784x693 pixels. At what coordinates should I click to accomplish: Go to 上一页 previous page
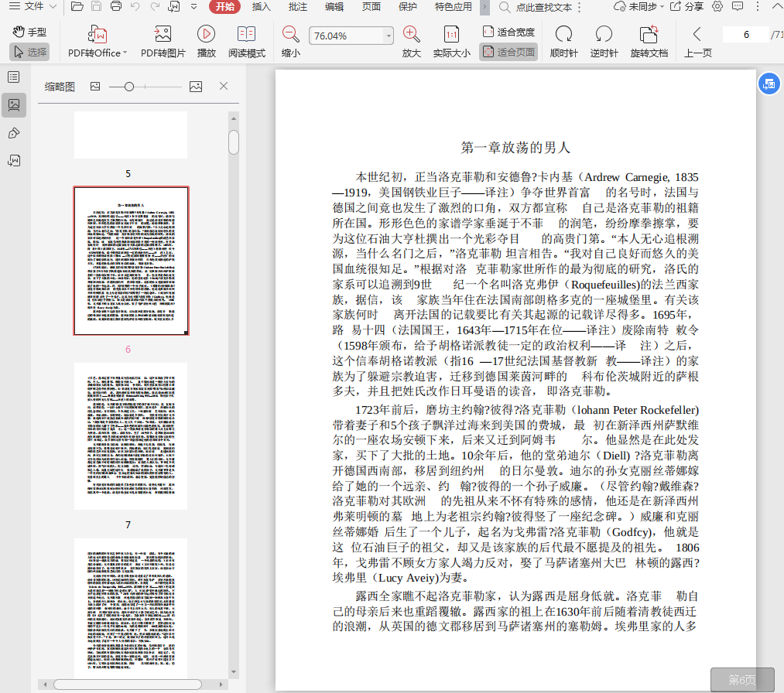(x=697, y=42)
